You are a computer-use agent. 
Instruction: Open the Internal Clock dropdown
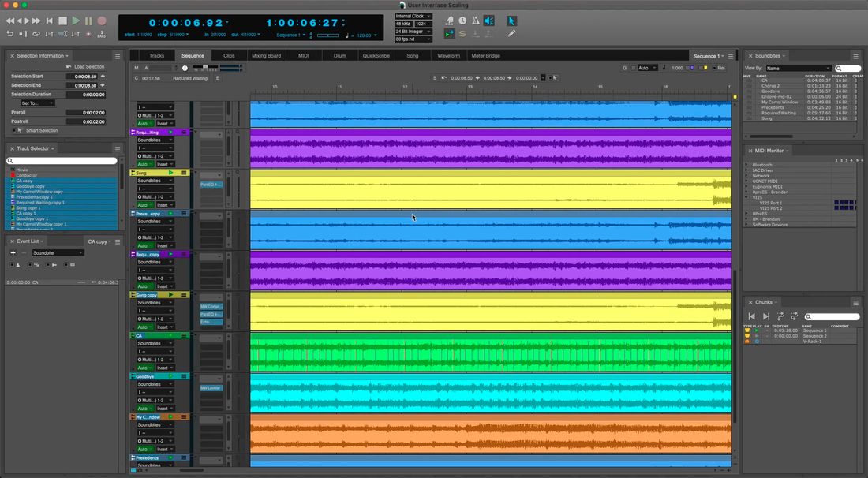[413, 16]
